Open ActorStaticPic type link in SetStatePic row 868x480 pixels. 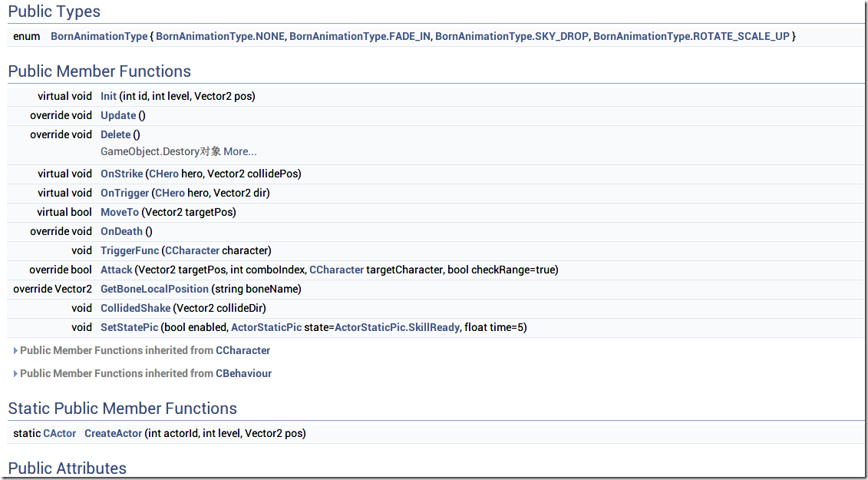[266, 328]
